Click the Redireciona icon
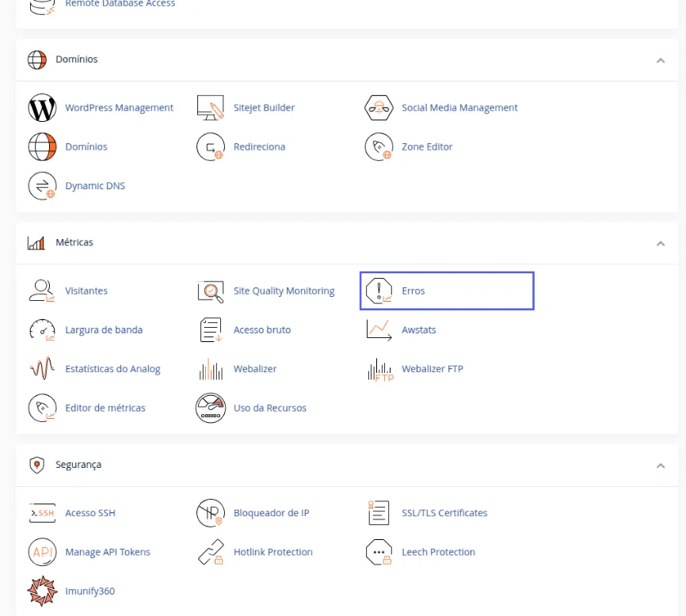Viewport: 686px width, 616px height. click(211, 147)
